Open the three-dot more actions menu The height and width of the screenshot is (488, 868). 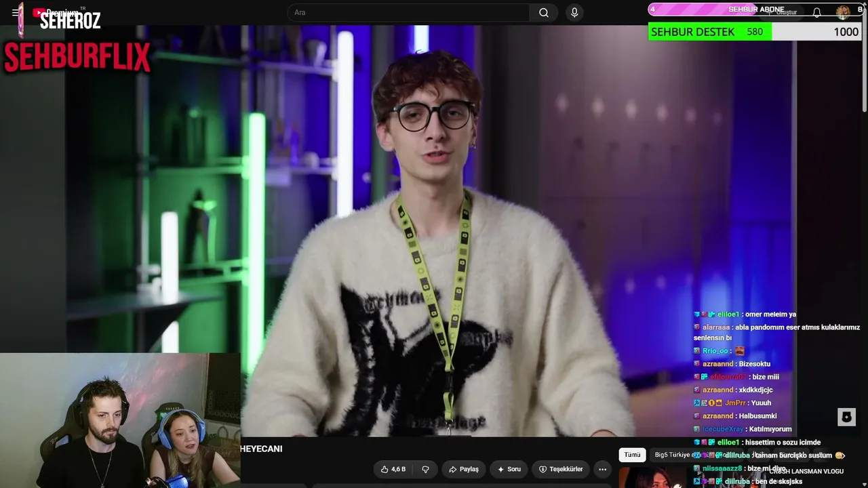[602, 469]
